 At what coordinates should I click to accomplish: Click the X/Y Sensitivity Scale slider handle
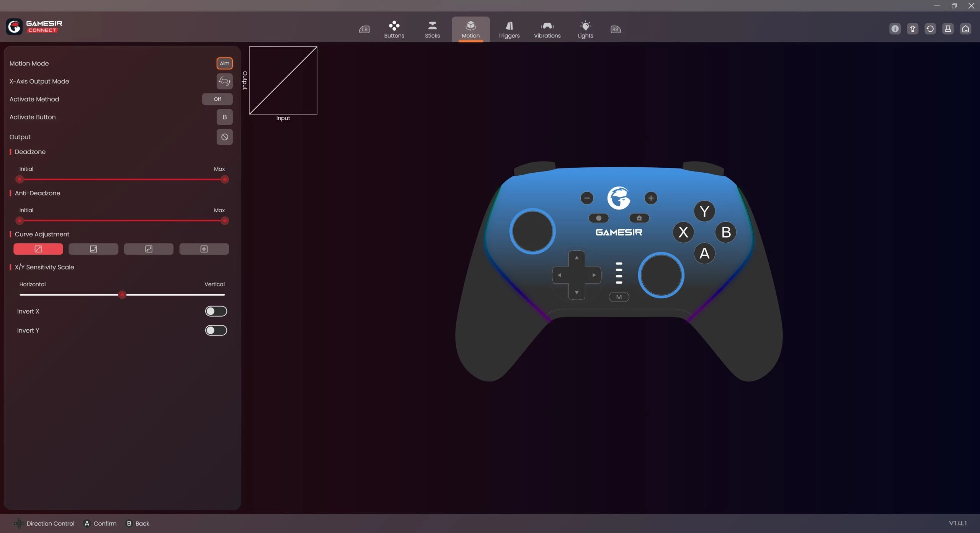coord(122,295)
